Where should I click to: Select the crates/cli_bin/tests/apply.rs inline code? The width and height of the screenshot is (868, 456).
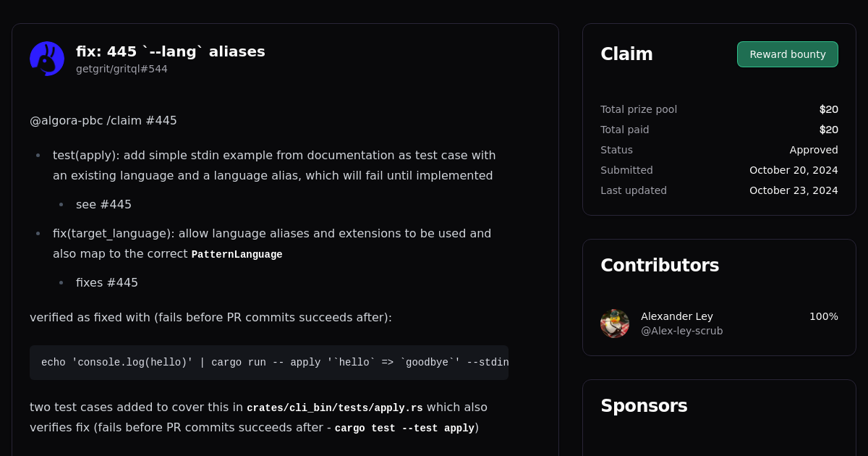pyautogui.click(x=335, y=408)
